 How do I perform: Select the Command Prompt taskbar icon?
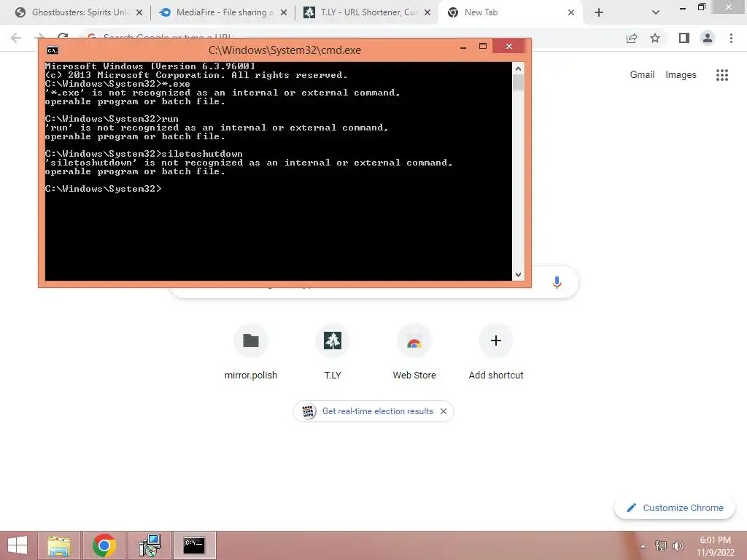[x=194, y=545]
